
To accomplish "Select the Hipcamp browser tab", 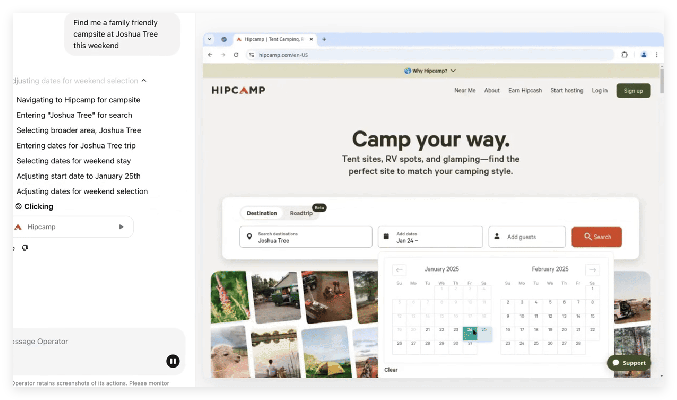I will [x=275, y=39].
